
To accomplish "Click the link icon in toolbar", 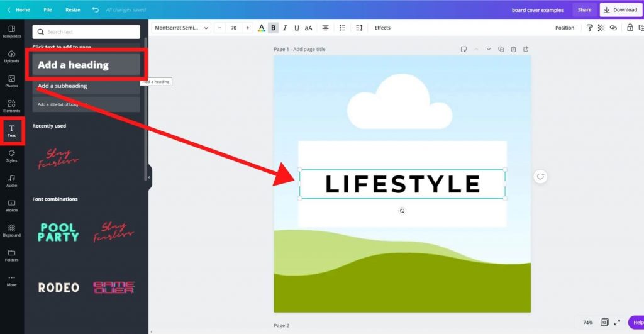I will tap(613, 28).
